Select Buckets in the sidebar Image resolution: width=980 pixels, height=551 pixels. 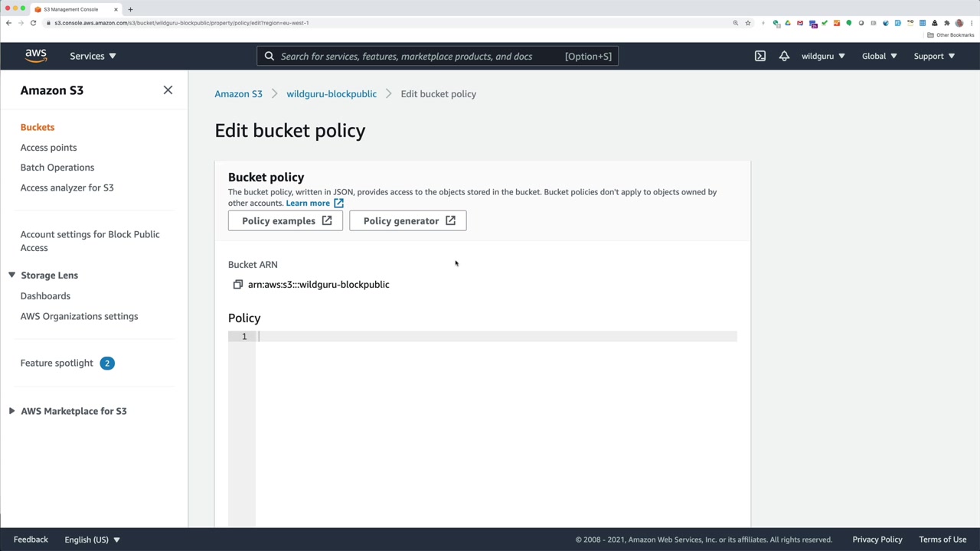point(38,127)
